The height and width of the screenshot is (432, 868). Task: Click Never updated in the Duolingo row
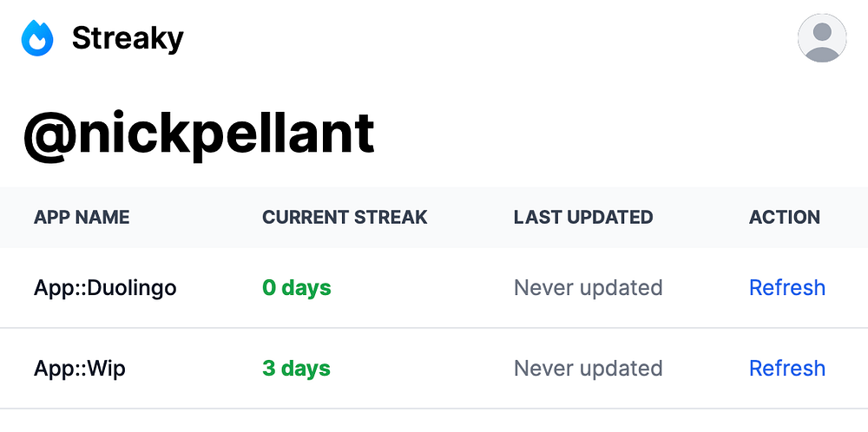(588, 287)
